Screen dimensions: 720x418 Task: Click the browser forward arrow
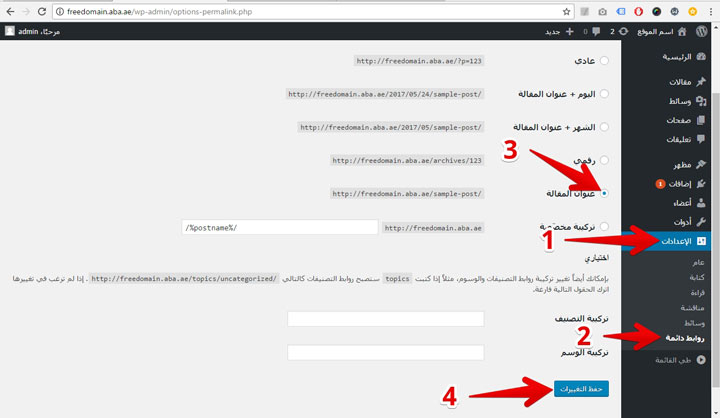tap(26, 11)
